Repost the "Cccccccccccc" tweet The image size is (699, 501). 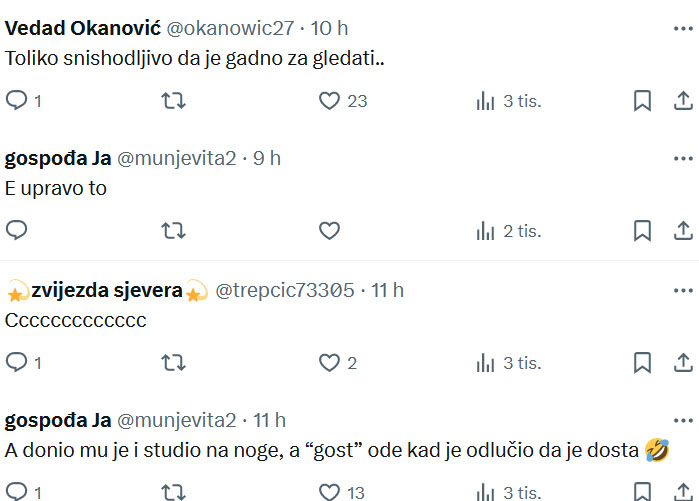point(173,362)
